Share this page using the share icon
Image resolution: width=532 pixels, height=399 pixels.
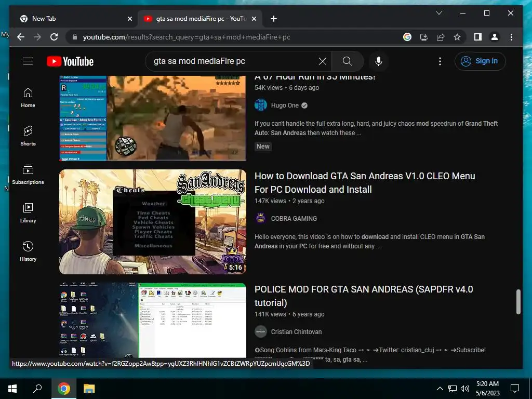pyautogui.click(x=441, y=37)
